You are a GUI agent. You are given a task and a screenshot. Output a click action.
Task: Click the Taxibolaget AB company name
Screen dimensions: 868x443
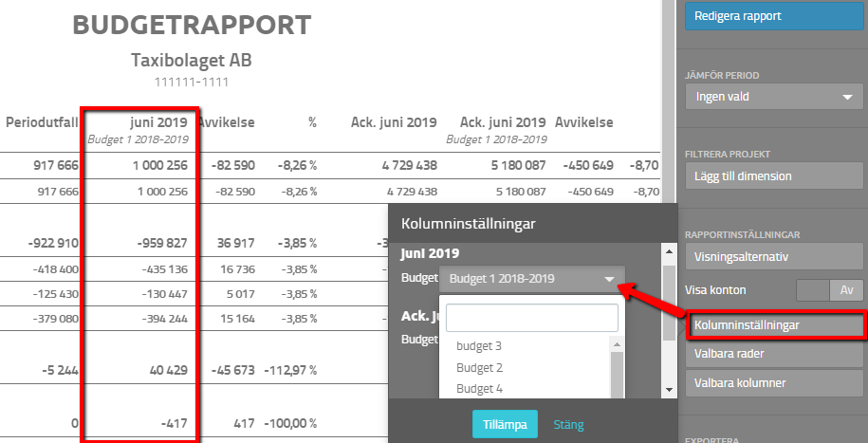[192, 60]
